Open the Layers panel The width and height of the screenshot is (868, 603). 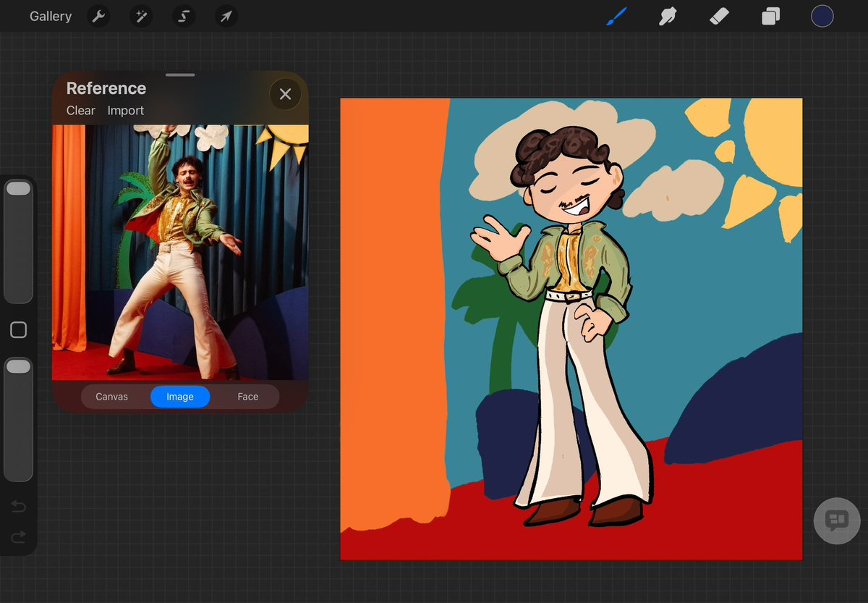770,16
